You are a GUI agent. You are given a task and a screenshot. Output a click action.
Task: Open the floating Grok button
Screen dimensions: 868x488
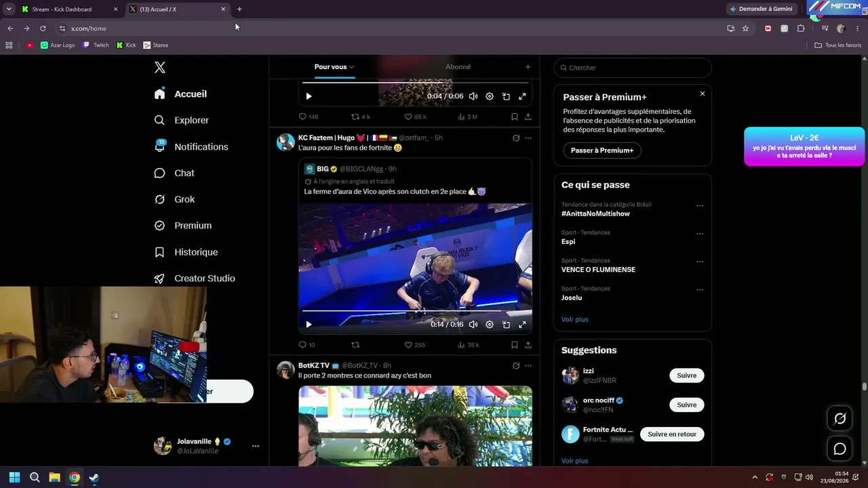click(x=840, y=419)
